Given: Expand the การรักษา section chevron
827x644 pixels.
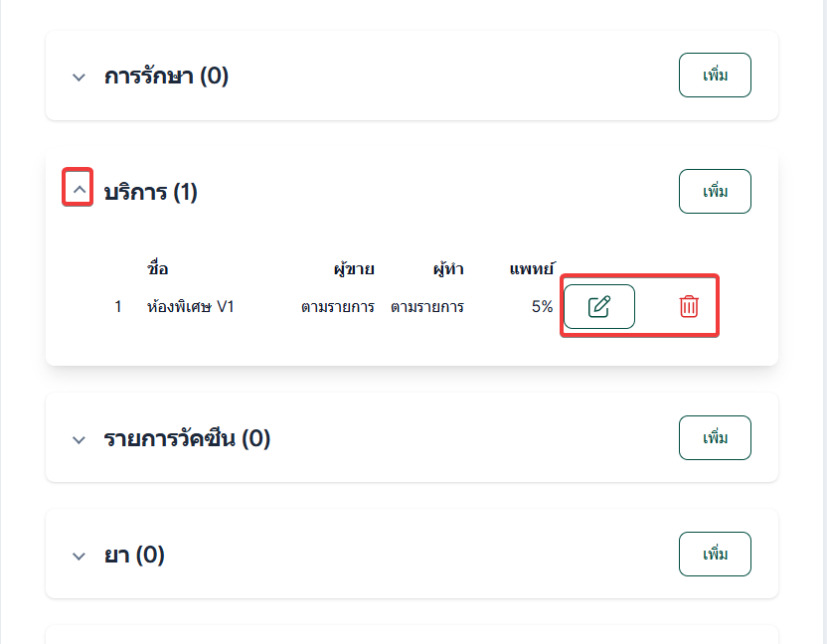Looking at the screenshot, I should point(80,77).
